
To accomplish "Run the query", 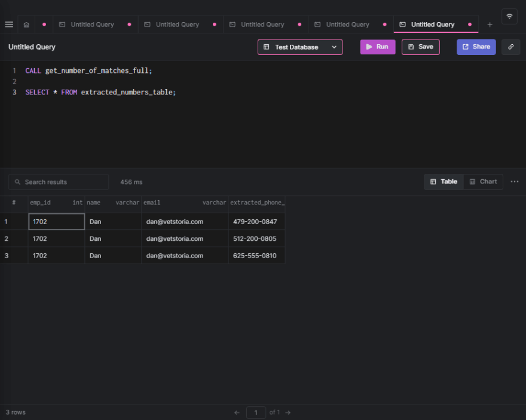I will (x=377, y=47).
